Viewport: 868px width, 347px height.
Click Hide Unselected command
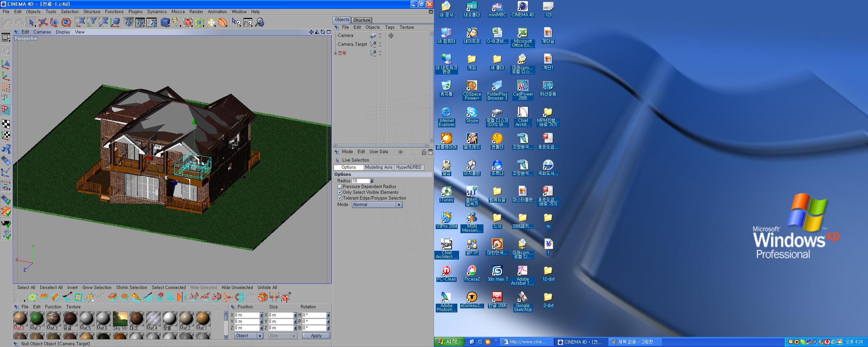pyautogui.click(x=237, y=288)
